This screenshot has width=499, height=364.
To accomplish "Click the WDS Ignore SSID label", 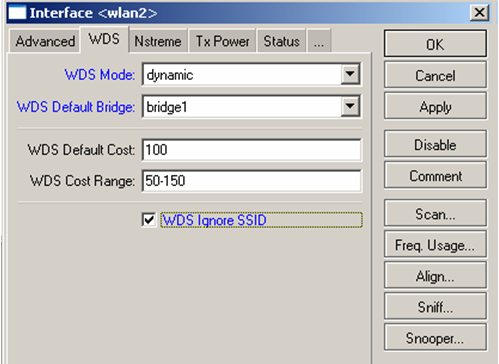I will click(x=215, y=220).
